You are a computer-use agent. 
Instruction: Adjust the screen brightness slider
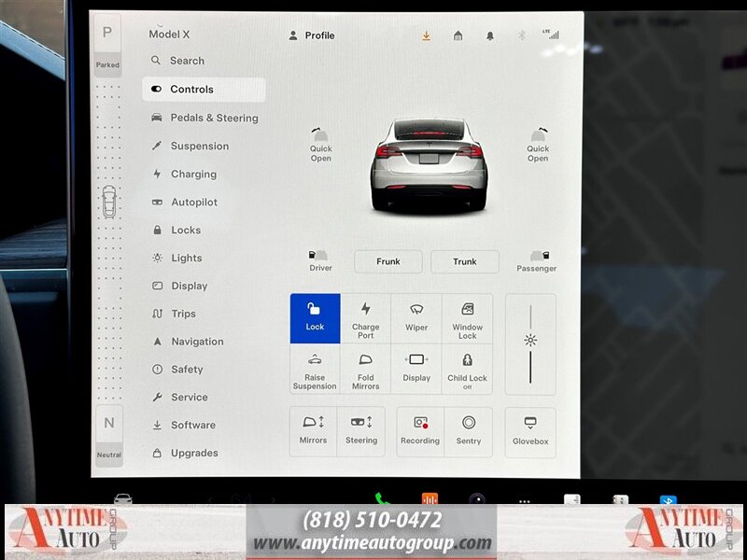point(530,344)
